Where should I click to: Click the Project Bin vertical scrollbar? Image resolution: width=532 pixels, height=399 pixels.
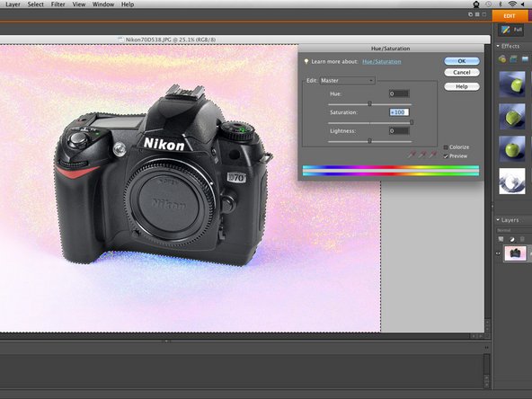pyautogui.click(x=487, y=371)
